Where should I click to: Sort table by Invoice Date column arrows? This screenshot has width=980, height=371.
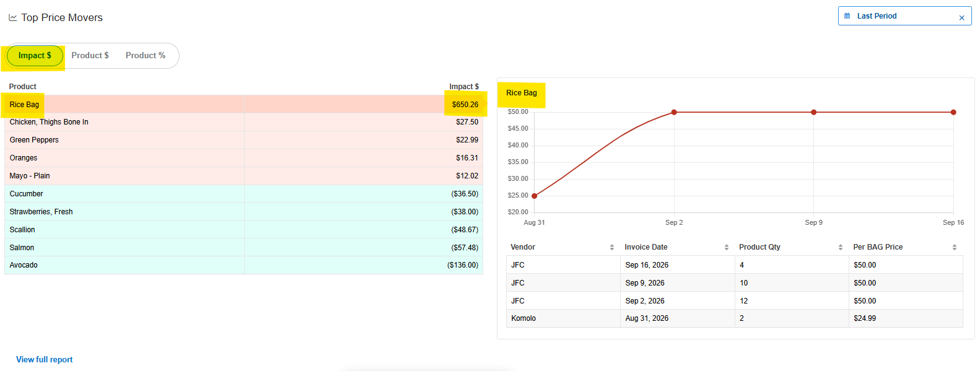(727, 247)
